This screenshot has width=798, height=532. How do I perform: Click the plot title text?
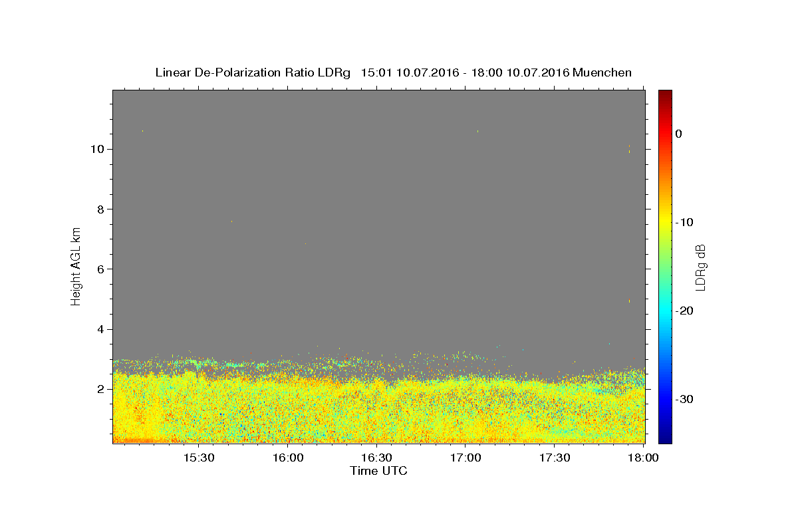point(393,72)
